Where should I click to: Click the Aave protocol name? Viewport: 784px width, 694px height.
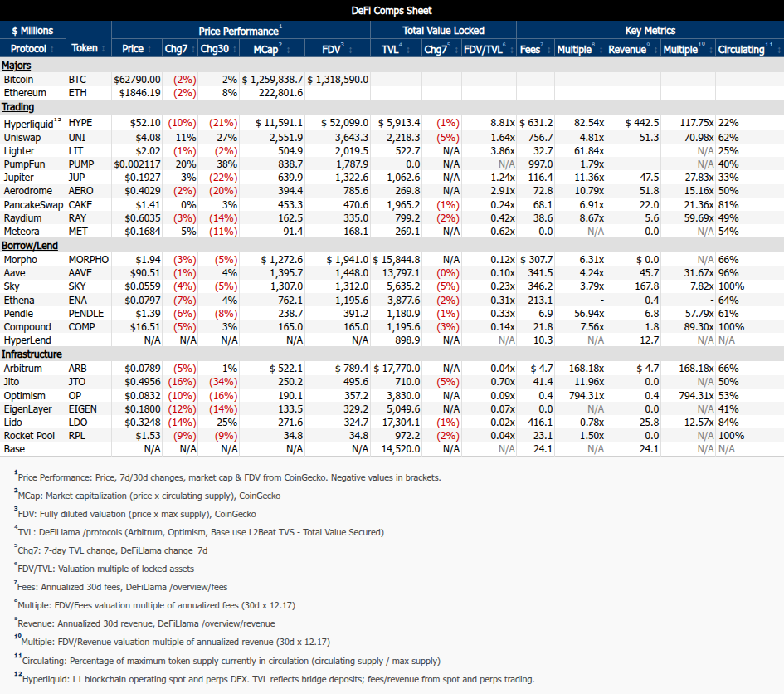[14, 273]
